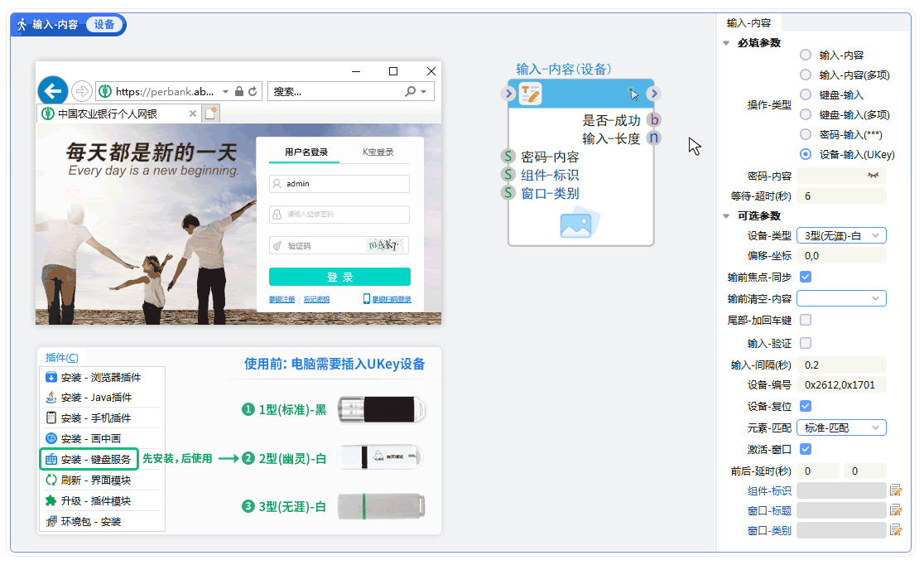
Task: Click the 刷新 - 界面模块 refresh icon
Action: click(51, 478)
